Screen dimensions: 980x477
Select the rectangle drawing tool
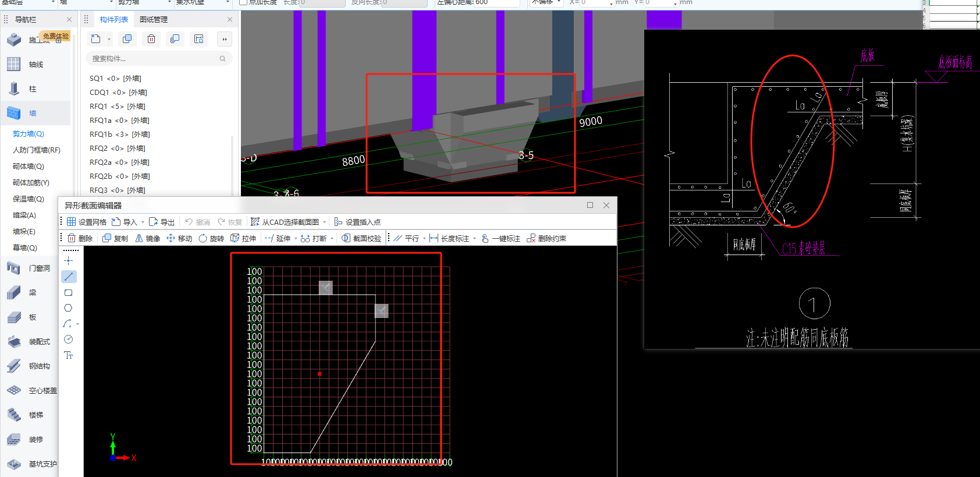pyautogui.click(x=69, y=292)
